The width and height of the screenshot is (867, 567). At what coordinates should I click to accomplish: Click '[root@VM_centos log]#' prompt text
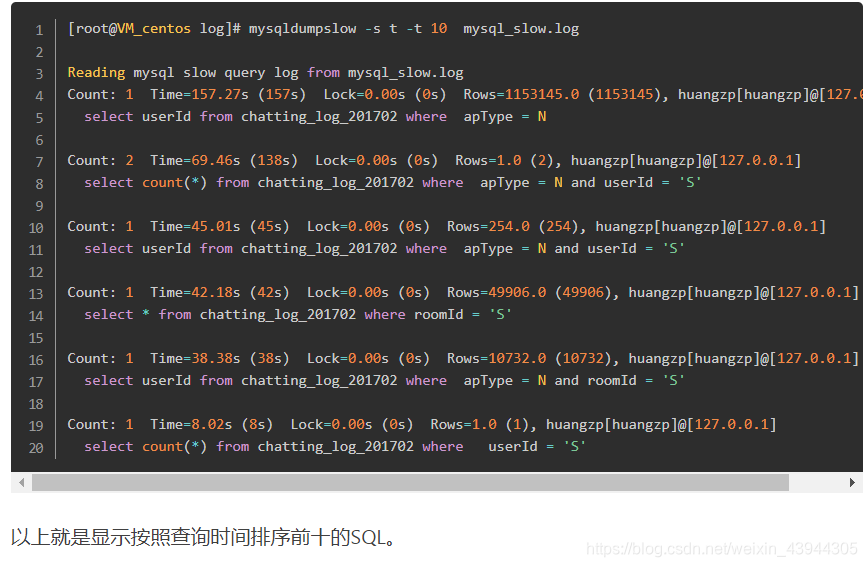tap(154, 29)
